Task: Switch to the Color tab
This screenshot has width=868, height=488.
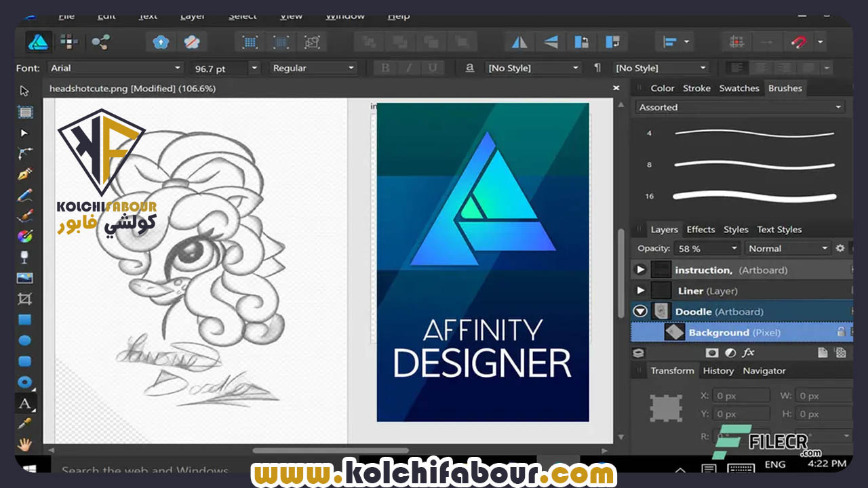Action: [663, 88]
